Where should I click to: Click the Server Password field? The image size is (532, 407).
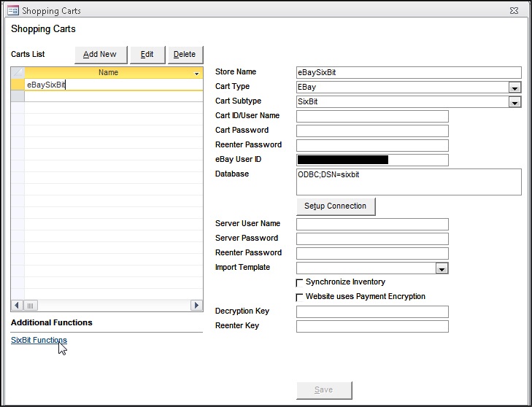[x=372, y=239]
